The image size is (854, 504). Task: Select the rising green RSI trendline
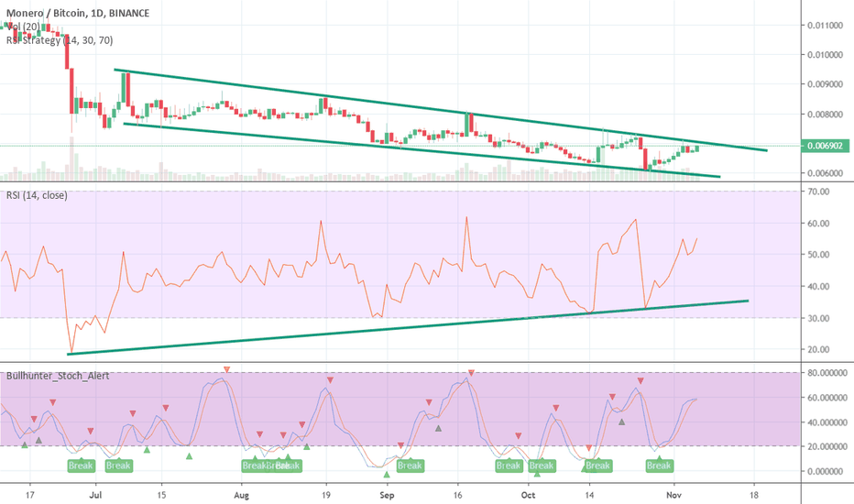[408, 327]
